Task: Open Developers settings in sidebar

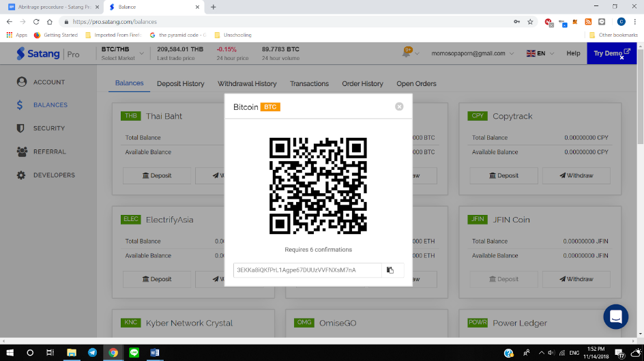Action: [46, 175]
